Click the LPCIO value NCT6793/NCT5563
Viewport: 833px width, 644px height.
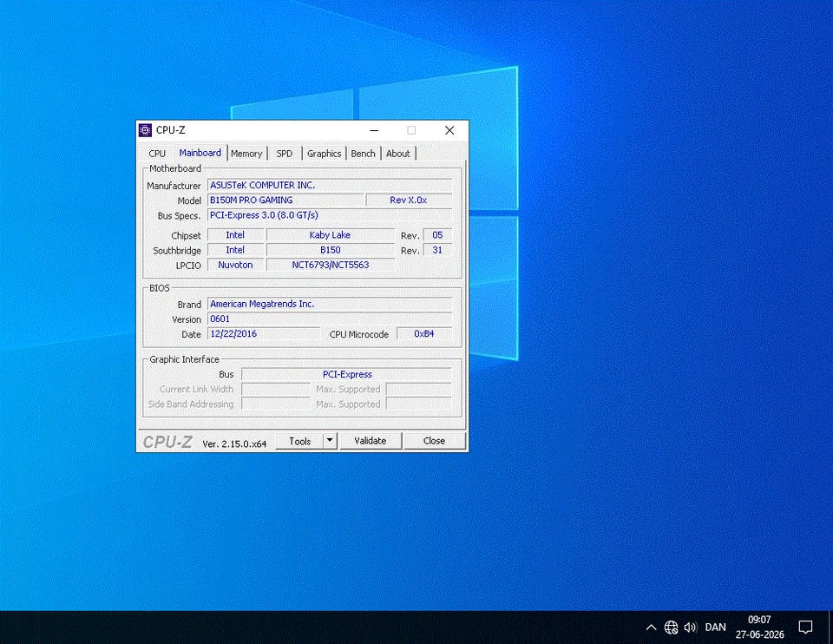pyautogui.click(x=330, y=265)
